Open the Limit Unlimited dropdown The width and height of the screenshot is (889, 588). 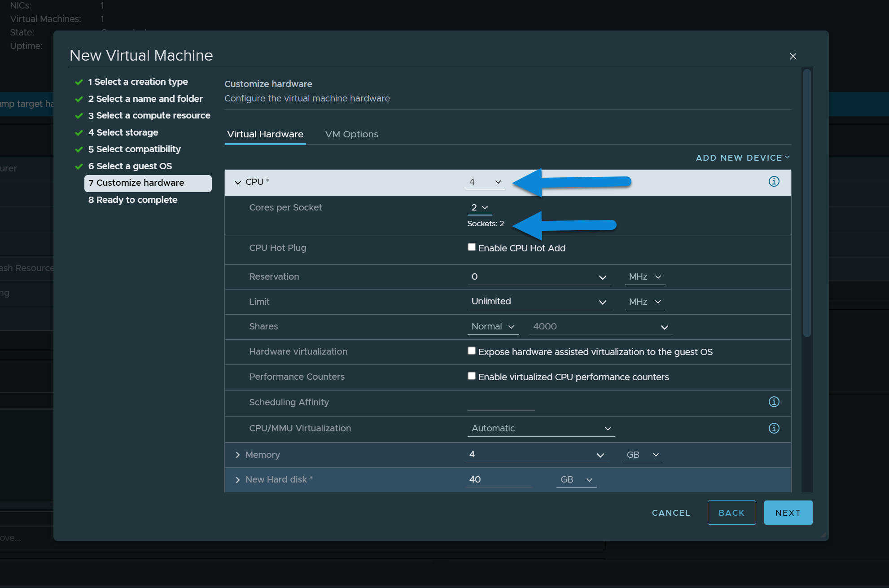539,302
